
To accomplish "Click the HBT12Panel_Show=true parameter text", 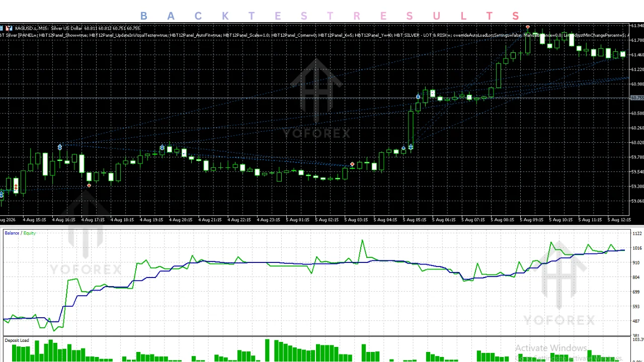I will (62, 35).
